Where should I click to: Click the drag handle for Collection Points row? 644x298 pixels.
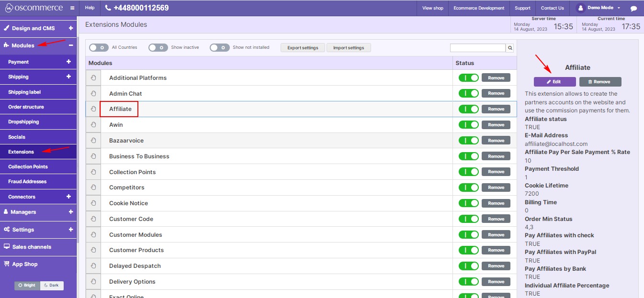tap(93, 172)
